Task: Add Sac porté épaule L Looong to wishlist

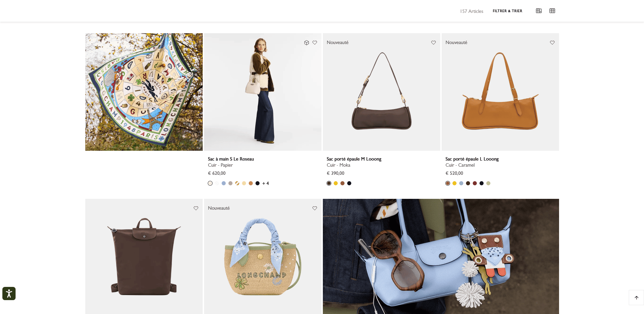Action: pyautogui.click(x=552, y=43)
